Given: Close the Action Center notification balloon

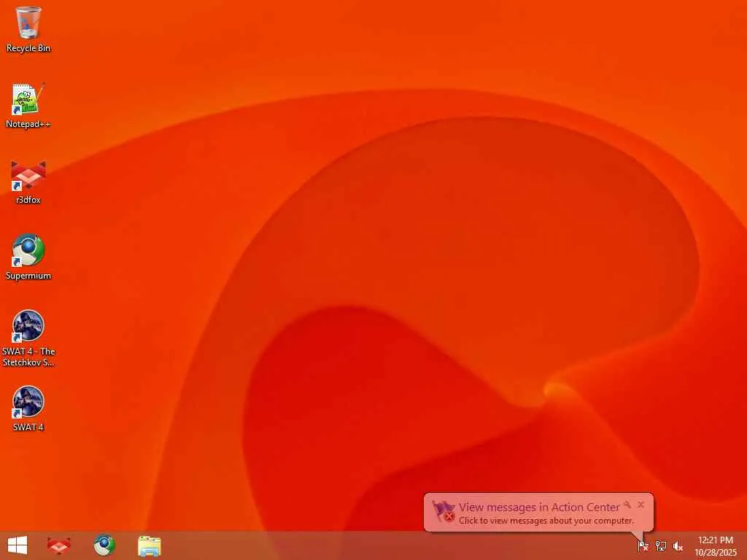Looking at the screenshot, I should 640,505.
